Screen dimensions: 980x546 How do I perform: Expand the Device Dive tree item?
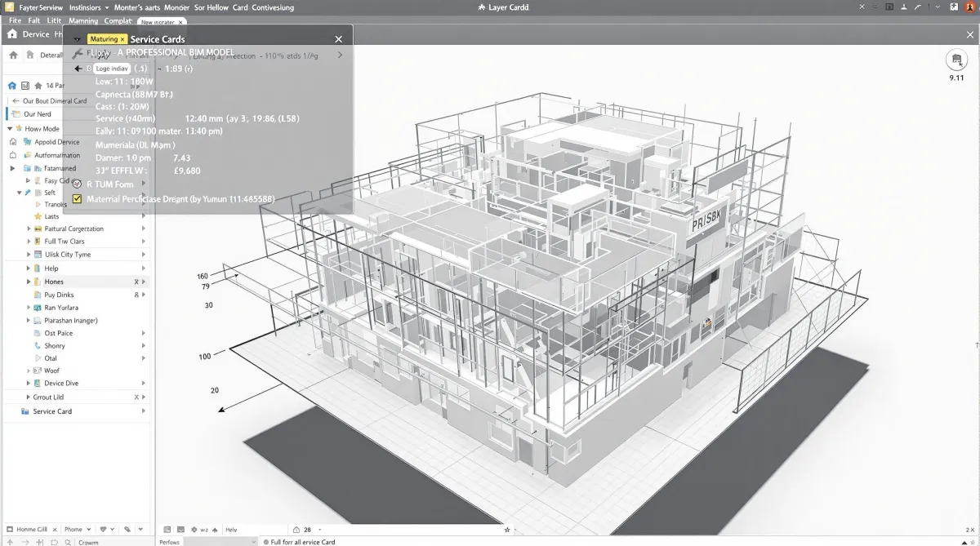pyautogui.click(x=28, y=383)
